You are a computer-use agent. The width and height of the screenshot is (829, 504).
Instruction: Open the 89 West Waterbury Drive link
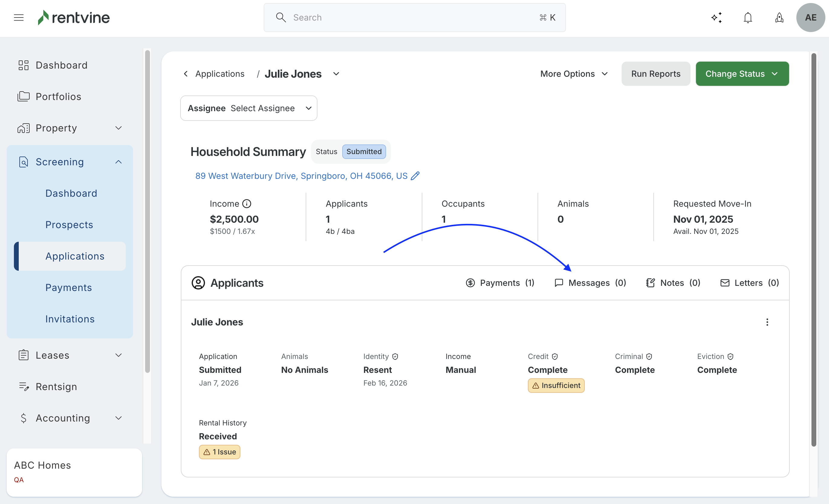[x=301, y=176]
